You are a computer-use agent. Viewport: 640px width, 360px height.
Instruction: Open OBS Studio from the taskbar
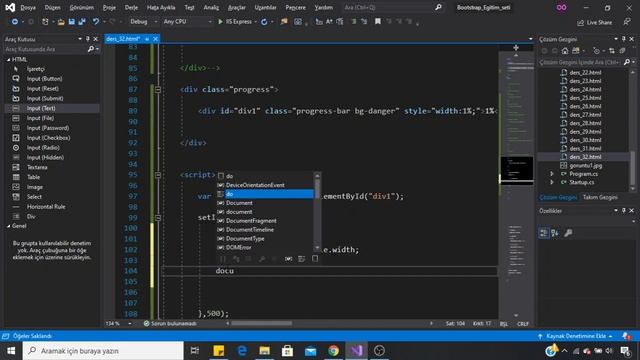click(379, 351)
